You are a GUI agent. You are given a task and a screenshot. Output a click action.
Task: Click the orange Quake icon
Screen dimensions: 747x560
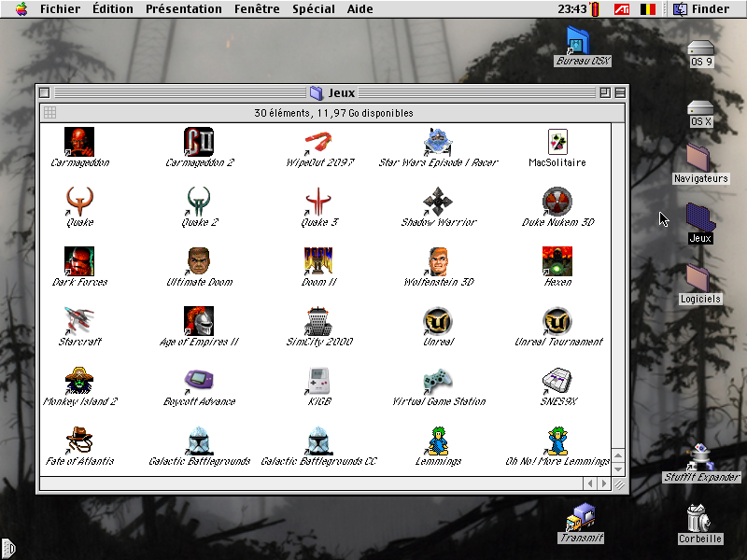(x=79, y=201)
